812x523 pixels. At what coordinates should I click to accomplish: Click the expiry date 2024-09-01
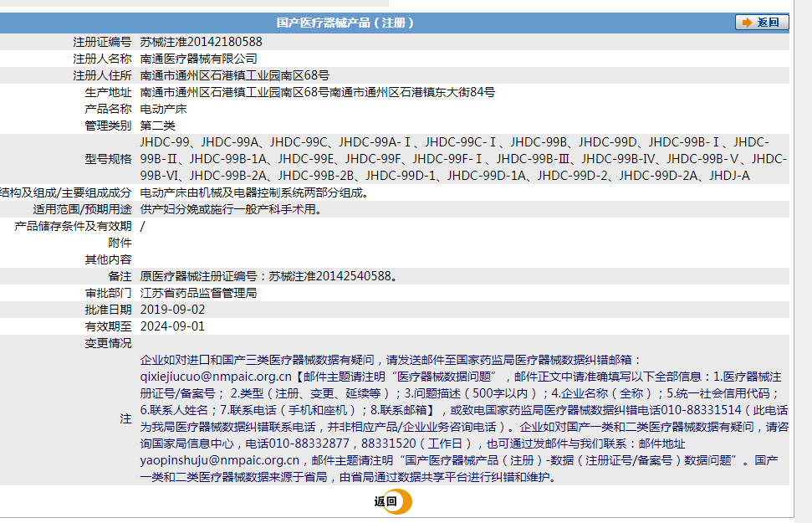(x=172, y=326)
